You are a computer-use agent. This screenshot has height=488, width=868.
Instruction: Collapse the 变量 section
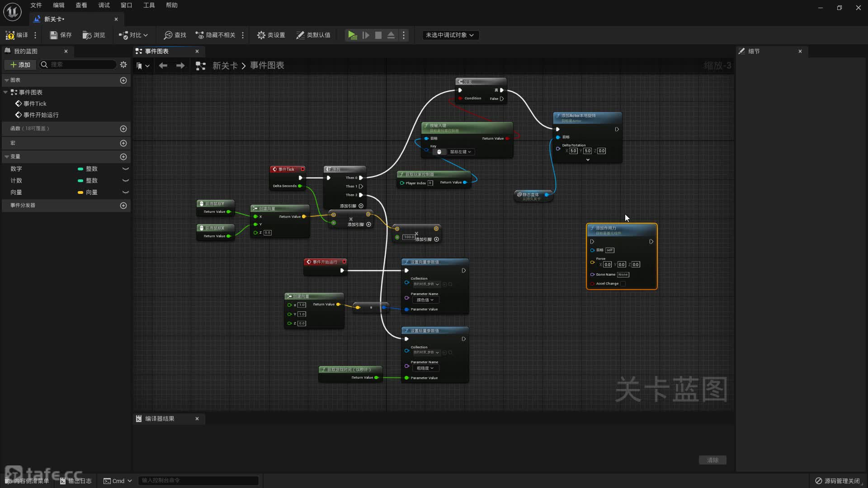[7, 156]
